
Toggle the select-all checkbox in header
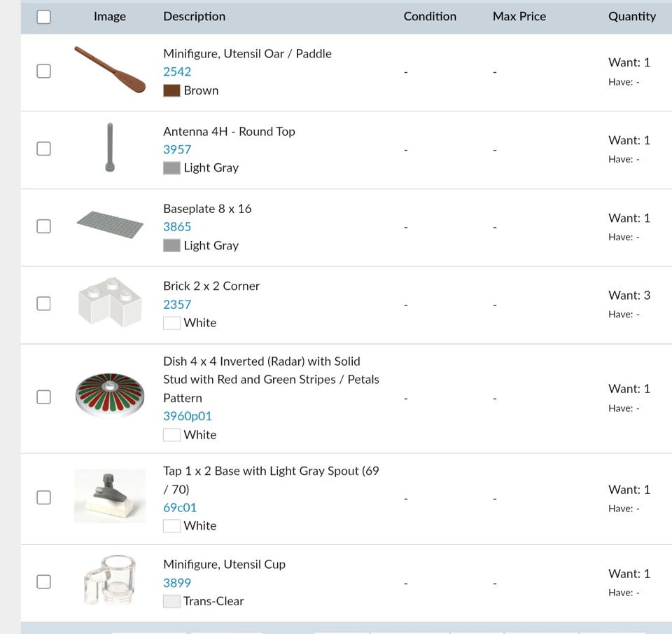pos(43,17)
